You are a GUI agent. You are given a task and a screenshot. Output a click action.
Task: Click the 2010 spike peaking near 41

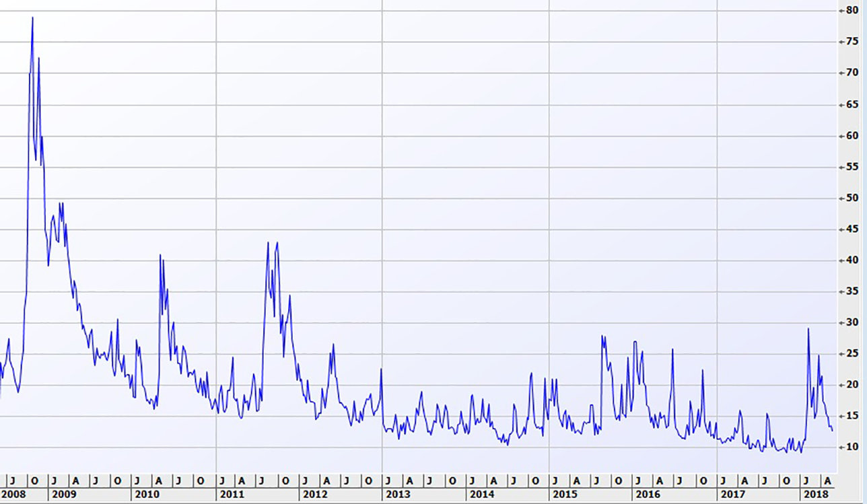160,256
